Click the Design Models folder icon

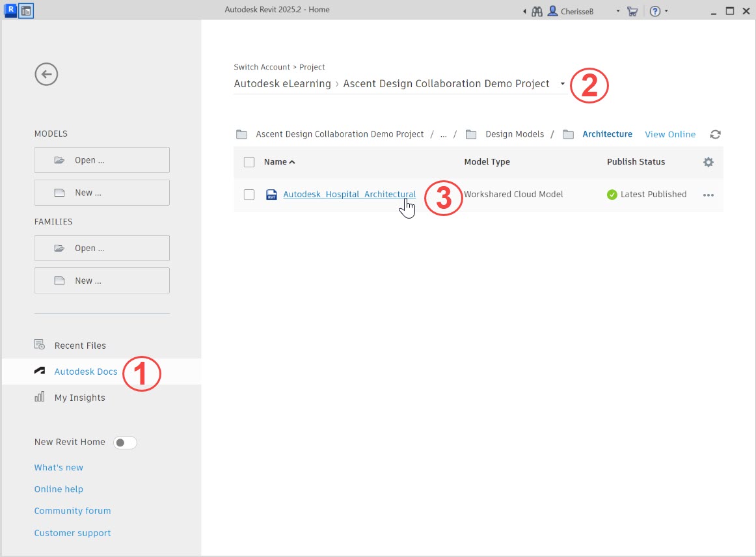(x=471, y=134)
